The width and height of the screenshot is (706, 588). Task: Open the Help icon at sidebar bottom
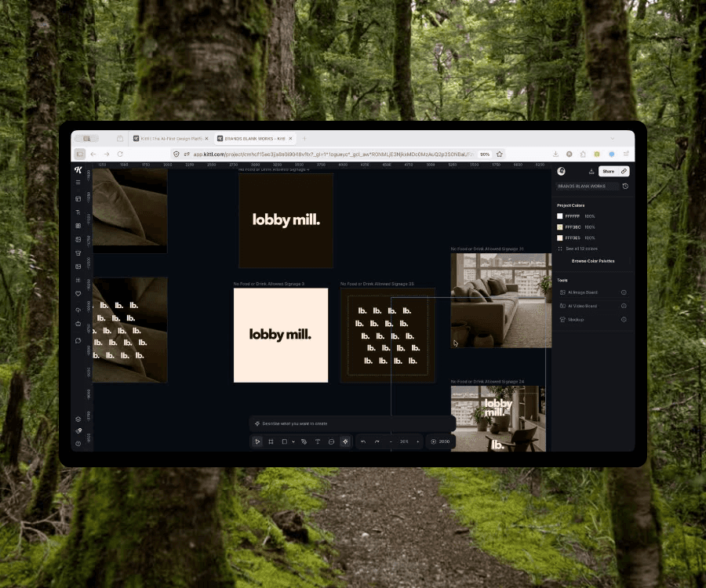pyautogui.click(x=78, y=444)
